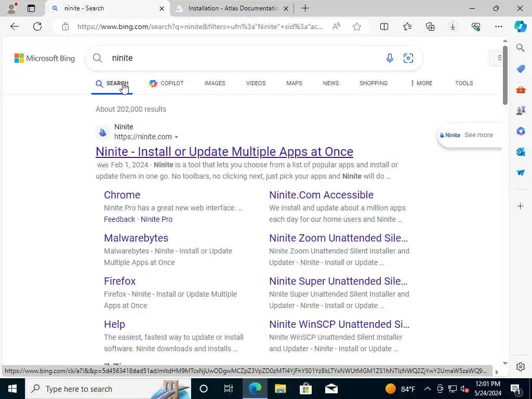Open Read aloud icon in address bar

[x=336, y=26]
